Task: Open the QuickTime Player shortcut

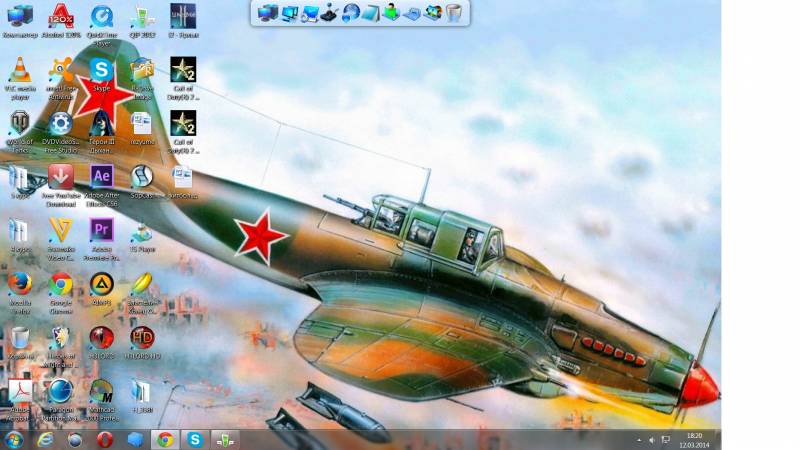Action: [x=102, y=16]
